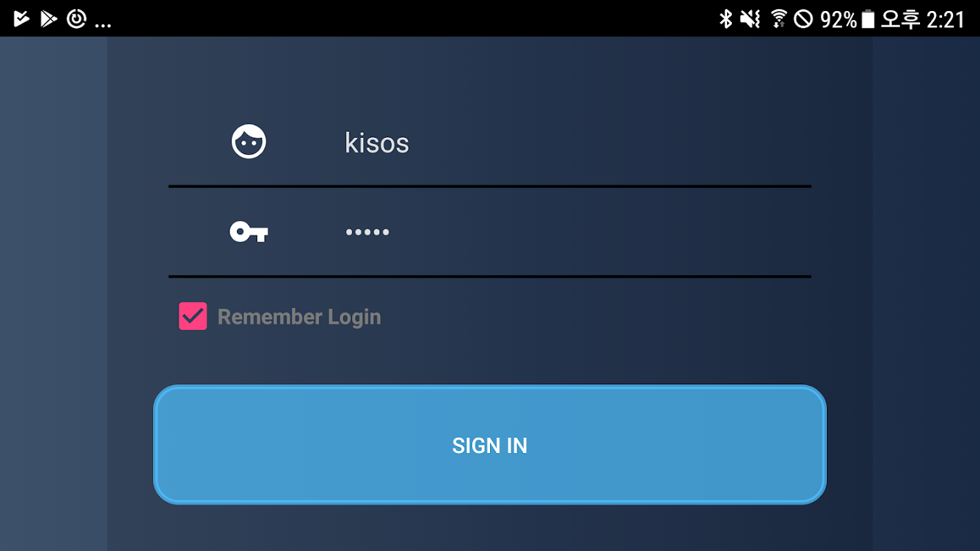Tap the muted sound status icon
This screenshot has height=551, width=980.
click(750, 19)
